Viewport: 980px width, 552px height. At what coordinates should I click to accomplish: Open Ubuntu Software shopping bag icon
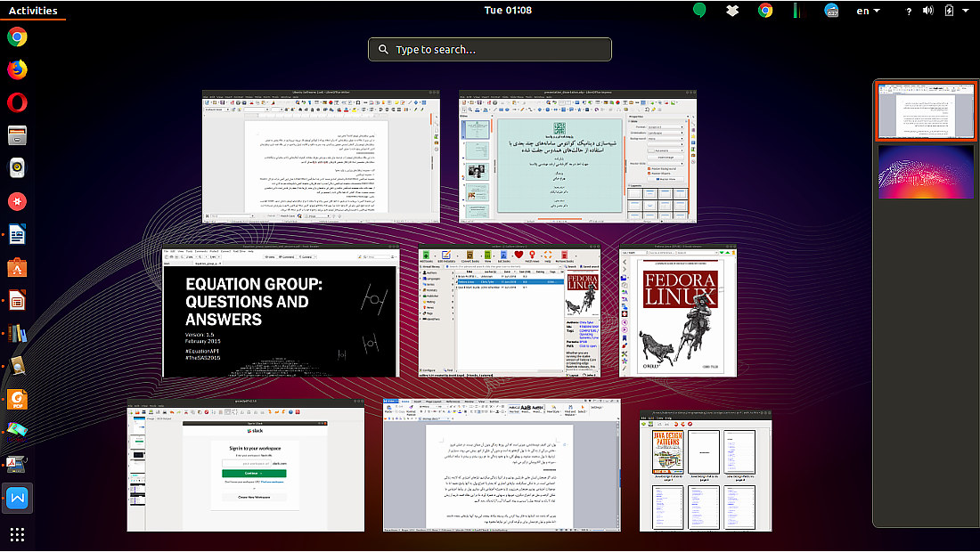click(17, 267)
